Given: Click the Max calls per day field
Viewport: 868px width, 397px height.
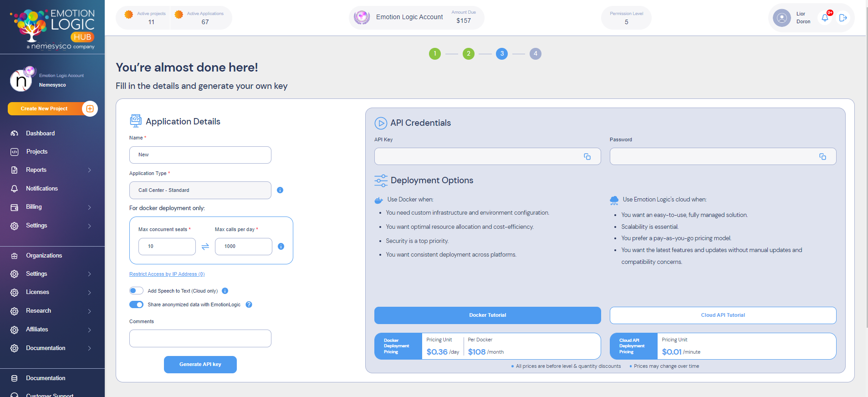Looking at the screenshot, I should (244, 247).
